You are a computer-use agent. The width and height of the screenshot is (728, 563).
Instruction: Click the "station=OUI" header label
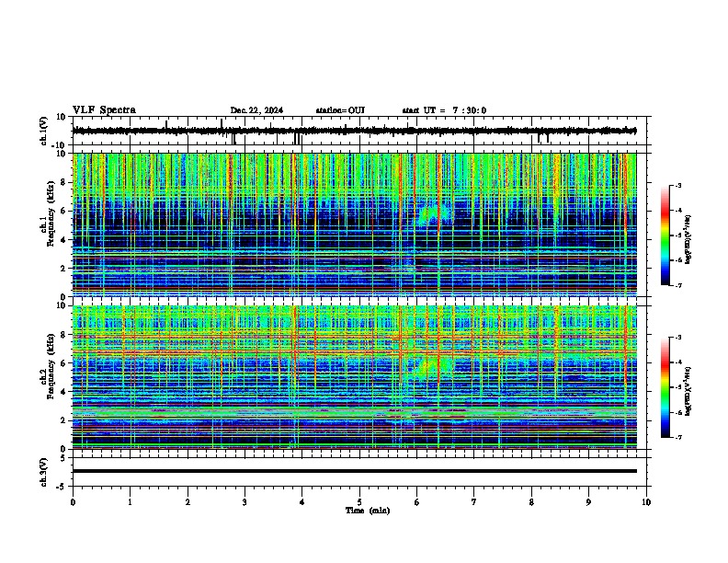340,110
